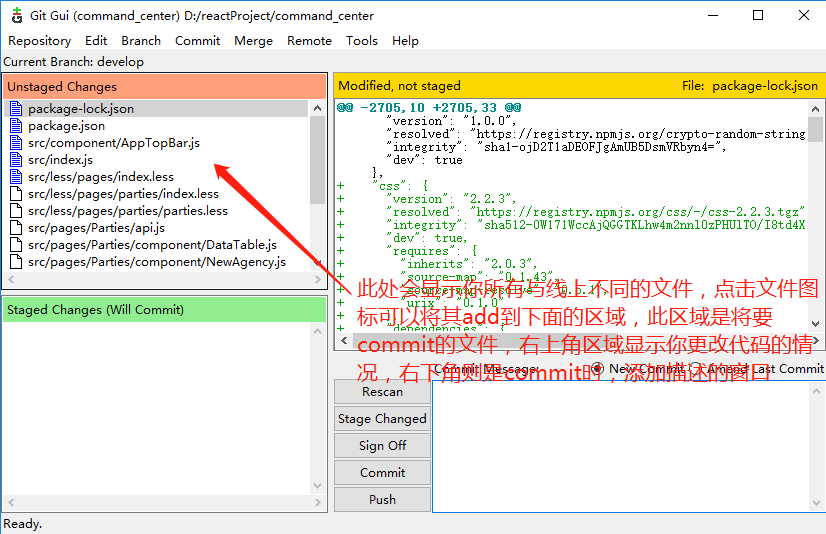
Task: Open the Repository menu
Action: click(40, 41)
